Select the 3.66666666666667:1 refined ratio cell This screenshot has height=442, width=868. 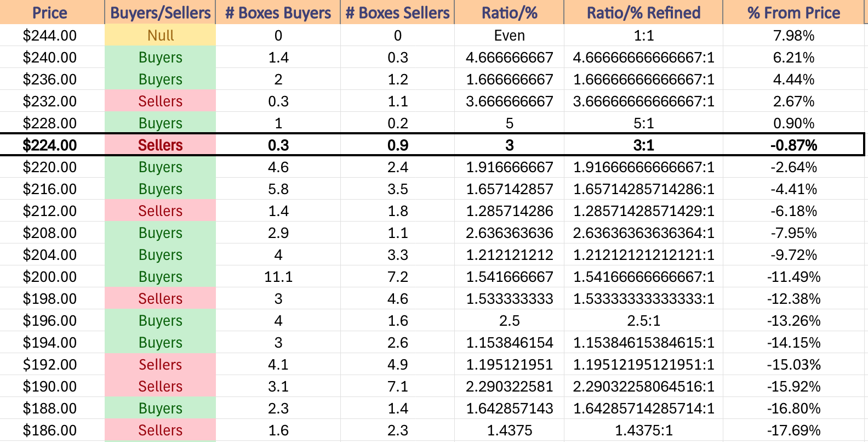644,101
